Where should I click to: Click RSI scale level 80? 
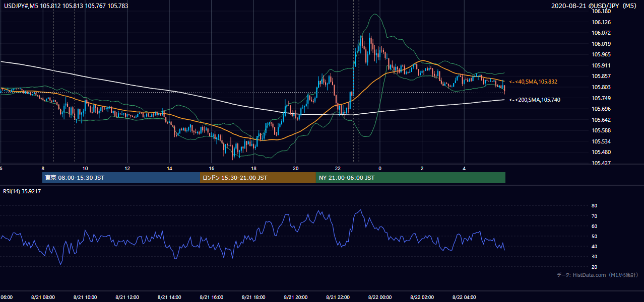594,206
